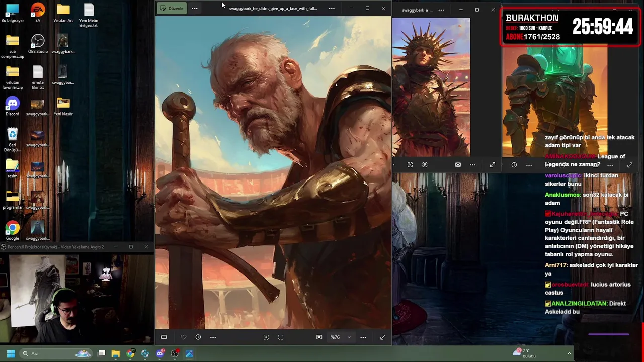Select the Velutan Art folder
This screenshot has width=644, height=362.
(63, 13)
